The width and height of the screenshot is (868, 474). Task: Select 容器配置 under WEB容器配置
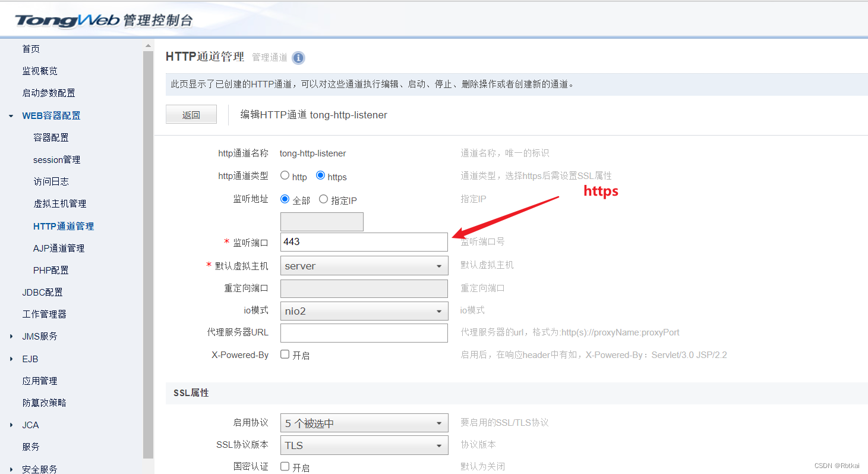pos(51,137)
